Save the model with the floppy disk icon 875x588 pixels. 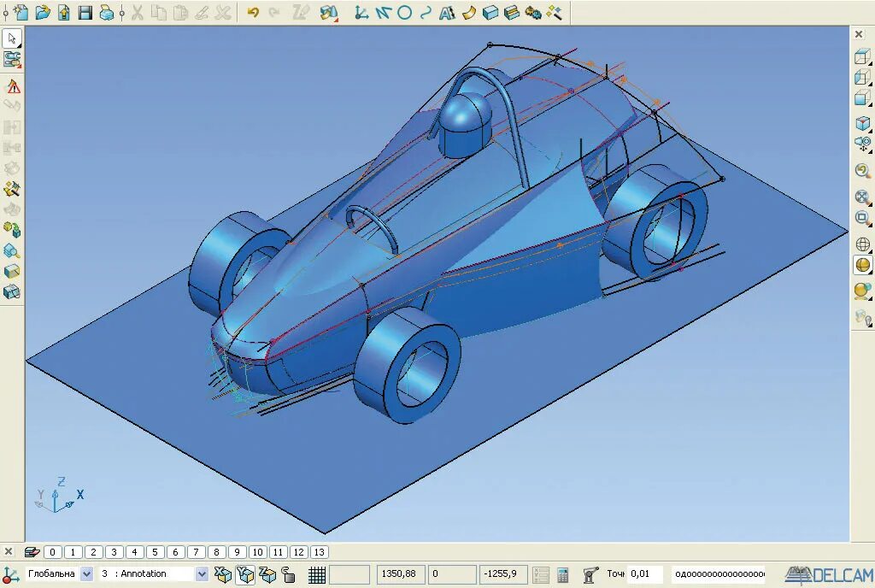85,12
